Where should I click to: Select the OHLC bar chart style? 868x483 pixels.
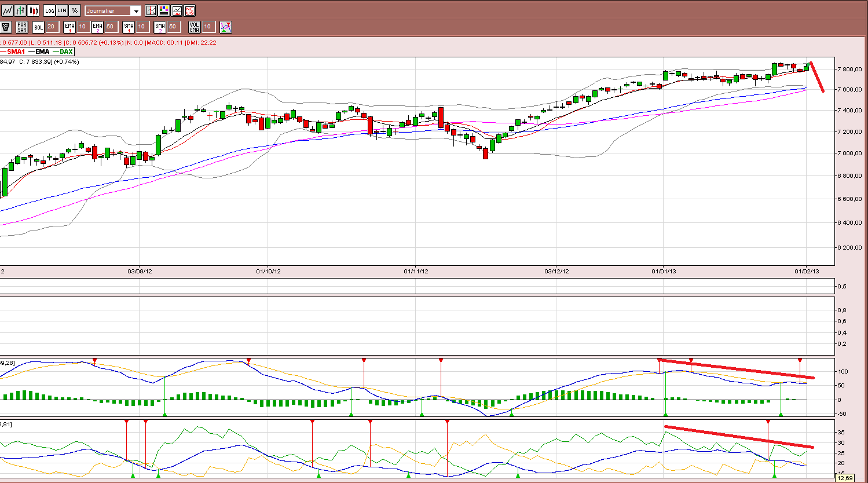click(x=21, y=10)
